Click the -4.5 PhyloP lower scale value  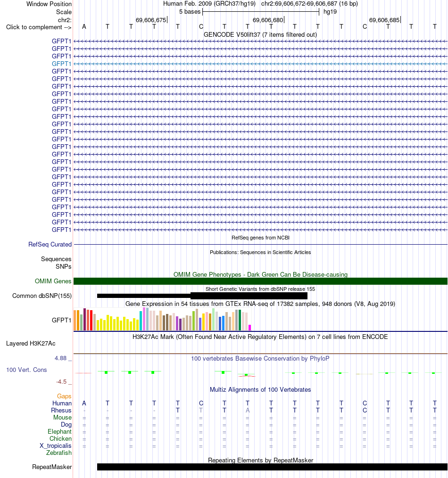61,382
